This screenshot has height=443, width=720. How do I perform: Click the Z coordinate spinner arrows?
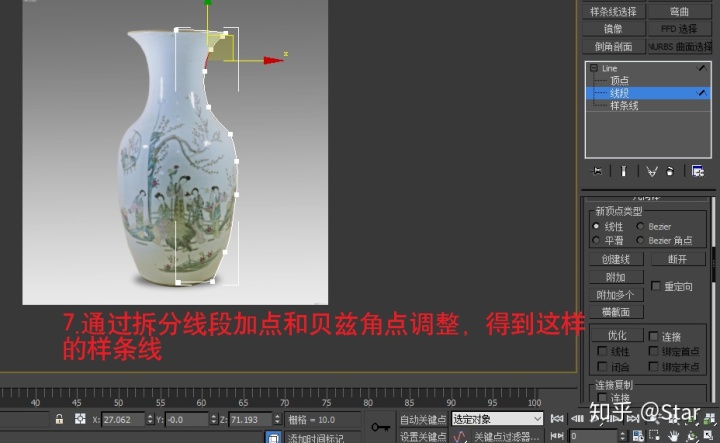coord(277,419)
